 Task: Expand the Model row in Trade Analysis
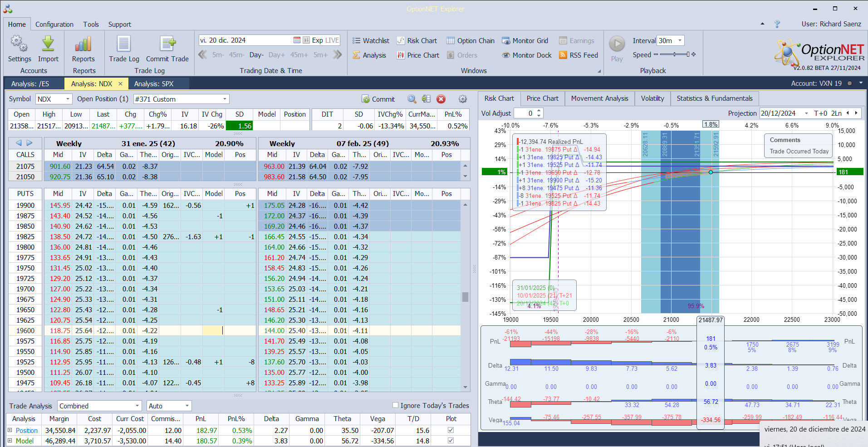[10, 441]
